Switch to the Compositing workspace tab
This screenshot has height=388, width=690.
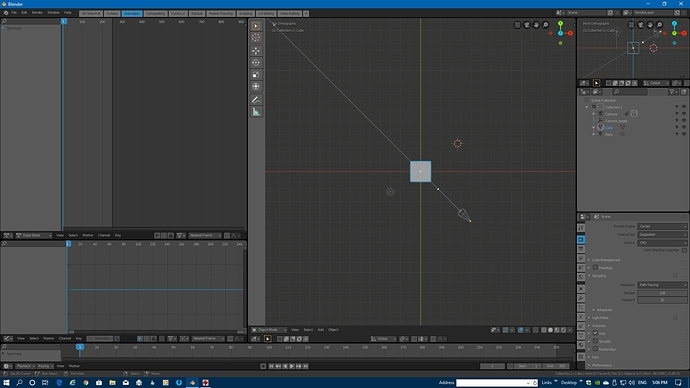coord(155,14)
